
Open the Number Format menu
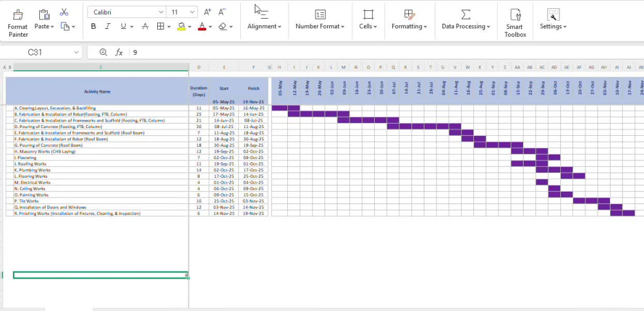(x=320, y=26)
